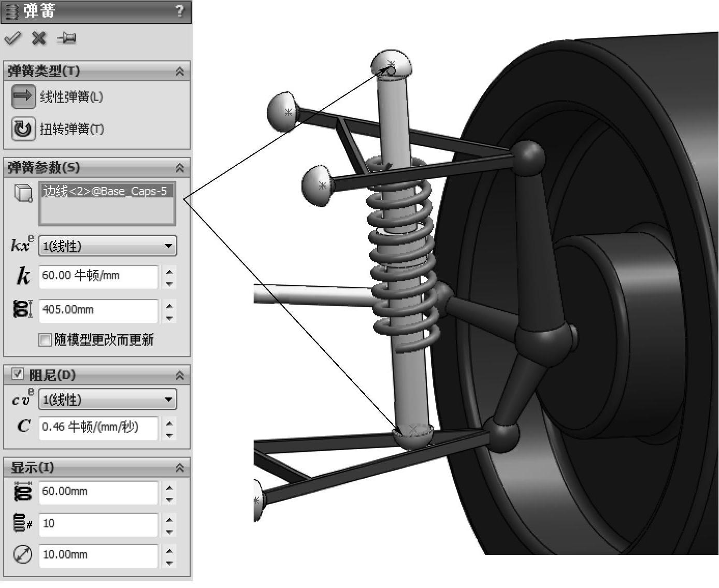Select the 边线<2>@Base_Caps-5 selection entry
719x588 pixels.
pyautogui.click(x=105, y=192)
